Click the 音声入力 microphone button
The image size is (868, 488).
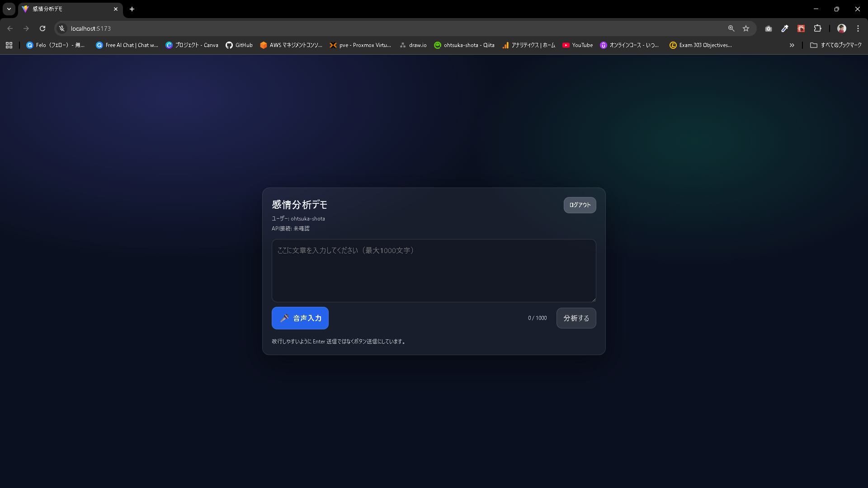[300, 318]
